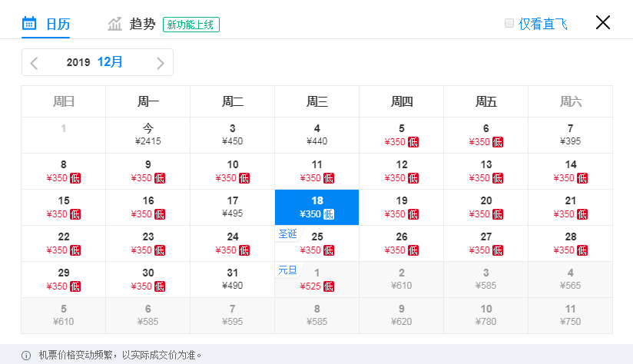Viewport: 633px width, 364px height.
Task: Close the price calendar with the X
Action: point(603,22)
